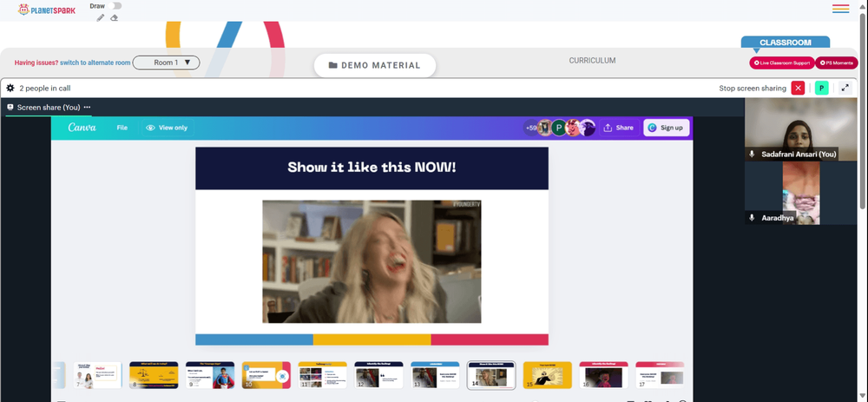Click Aaradhya's video tile

pyautogui.click(x=801, y=193)
